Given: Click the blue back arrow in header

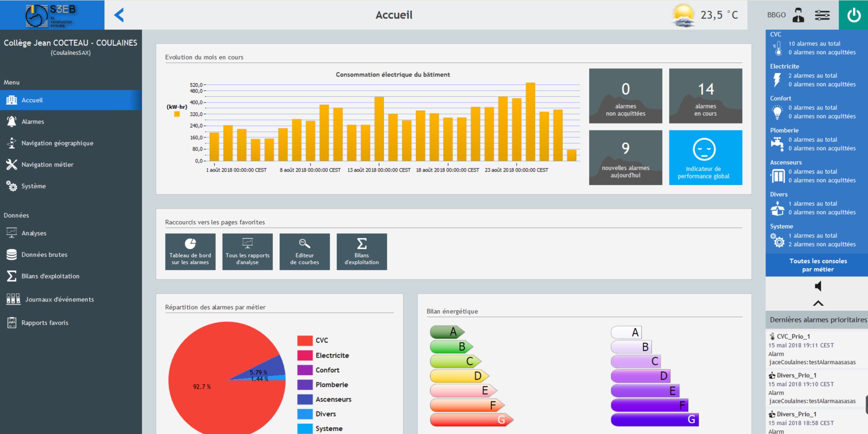Looking at the screenshot, I should pos(119,15).
